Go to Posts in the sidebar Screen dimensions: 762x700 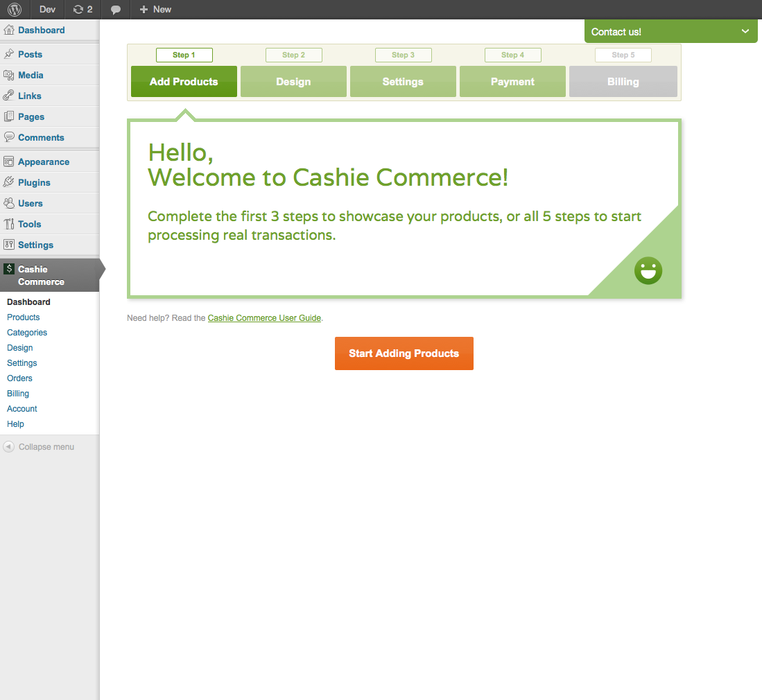(x=30, y=55)
